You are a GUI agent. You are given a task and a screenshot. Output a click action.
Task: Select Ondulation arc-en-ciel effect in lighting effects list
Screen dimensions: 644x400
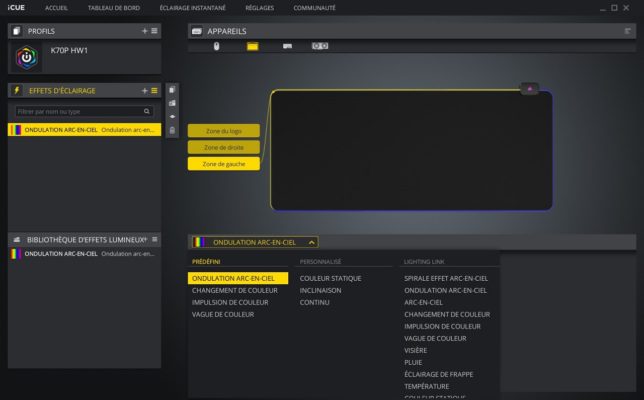(85, 130)
